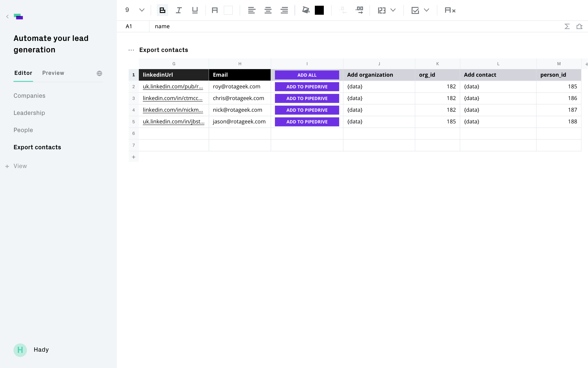
Task: Click the formula bar containing name
Action: pos(355,26)
